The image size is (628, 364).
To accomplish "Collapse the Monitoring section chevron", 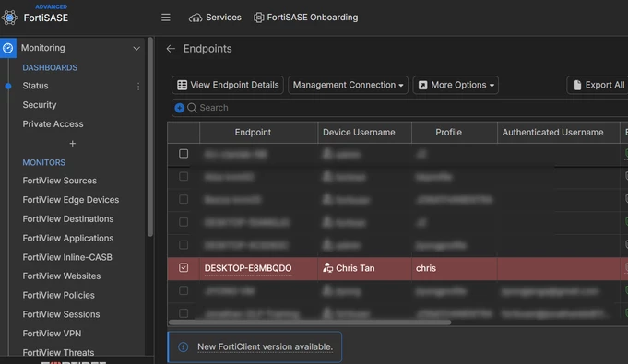I will (136, 49).
